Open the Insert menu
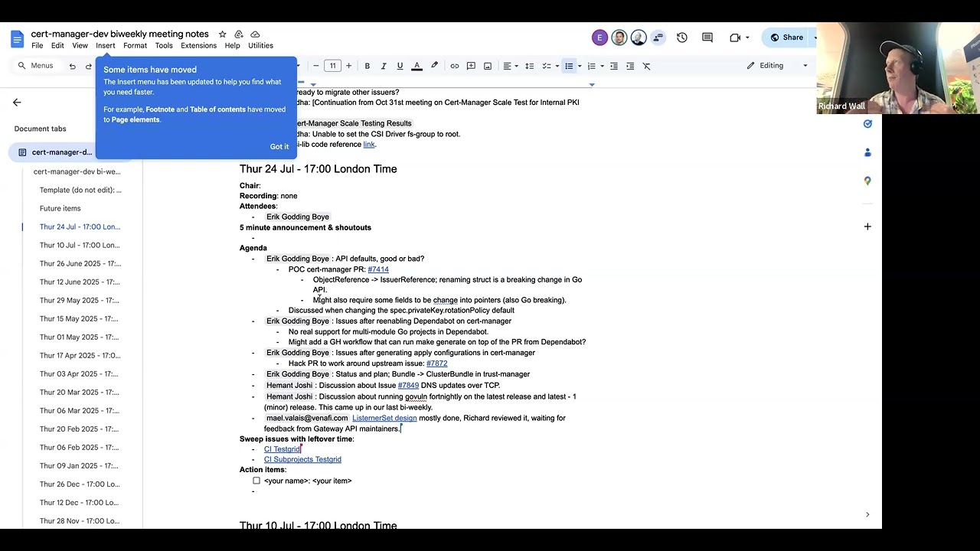 (x=106, y=46)
